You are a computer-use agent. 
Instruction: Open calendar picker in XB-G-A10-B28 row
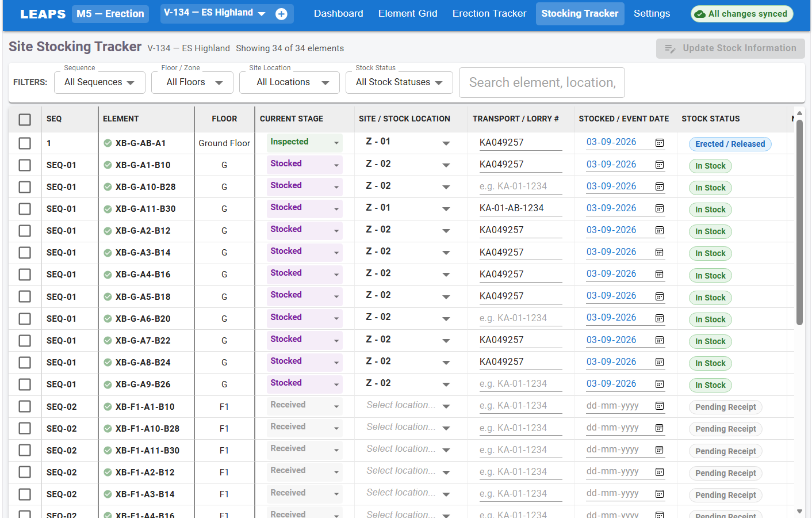(x=660, y=186)
